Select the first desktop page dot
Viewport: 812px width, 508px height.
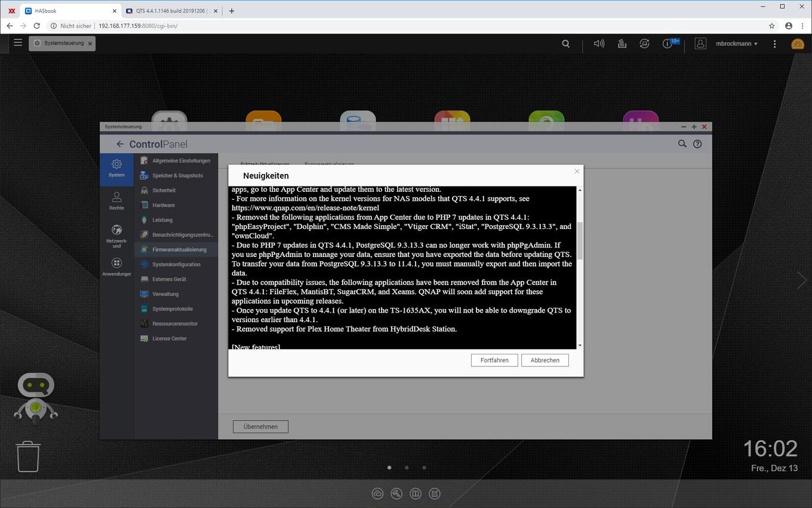[x=389, y=468]
